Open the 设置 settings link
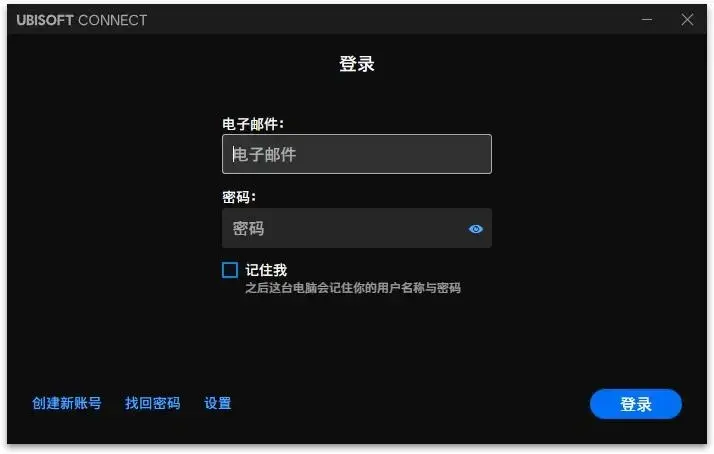This screenshot has width=714, height=454. (x=218, y=403)
